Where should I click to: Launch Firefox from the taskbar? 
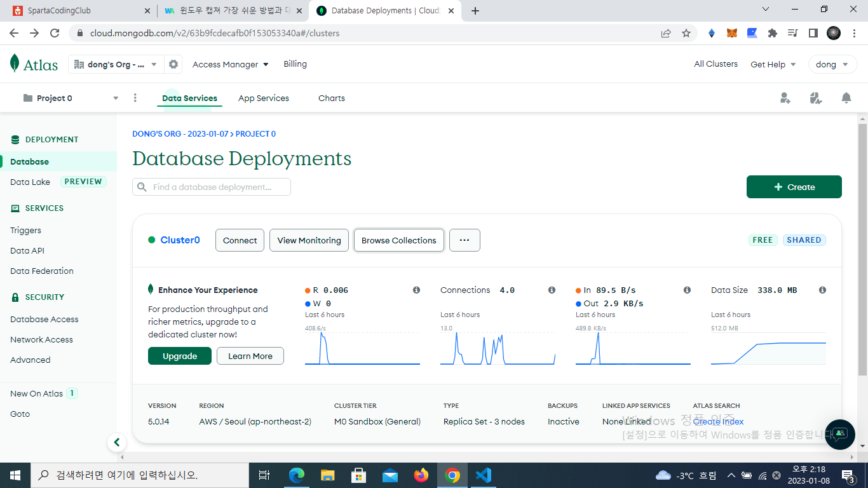421,475
